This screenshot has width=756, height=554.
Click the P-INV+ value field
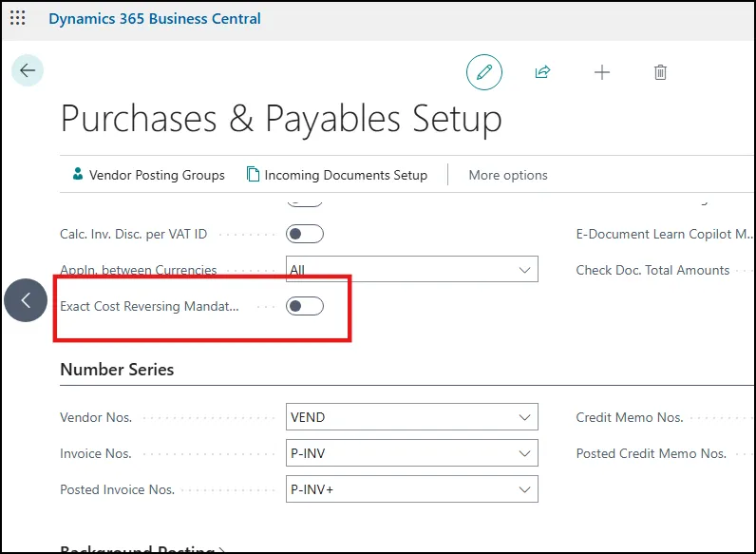tap(412, 489)
